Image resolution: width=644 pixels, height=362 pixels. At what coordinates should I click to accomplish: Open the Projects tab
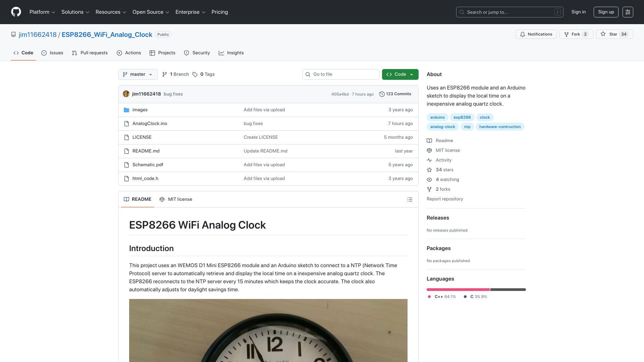(x=162, y=53)
